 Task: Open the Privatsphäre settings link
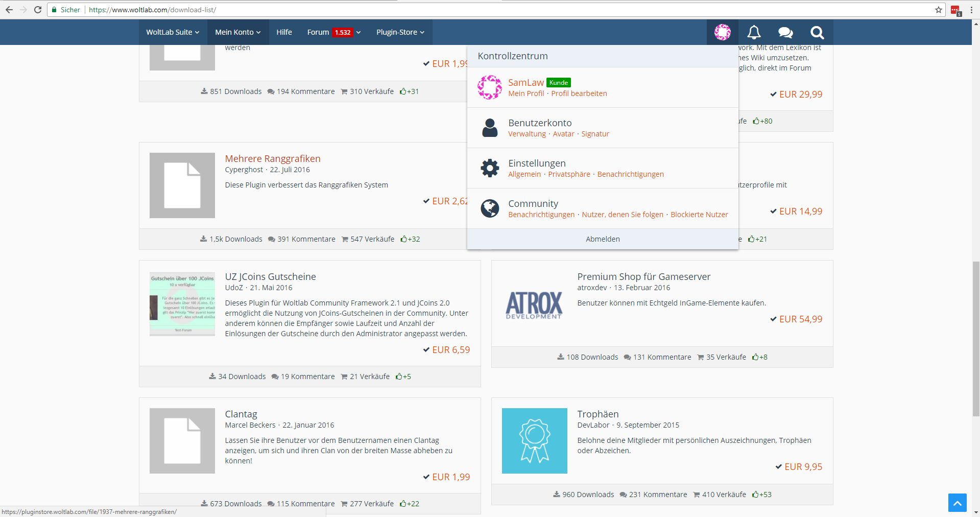[569, 174]
